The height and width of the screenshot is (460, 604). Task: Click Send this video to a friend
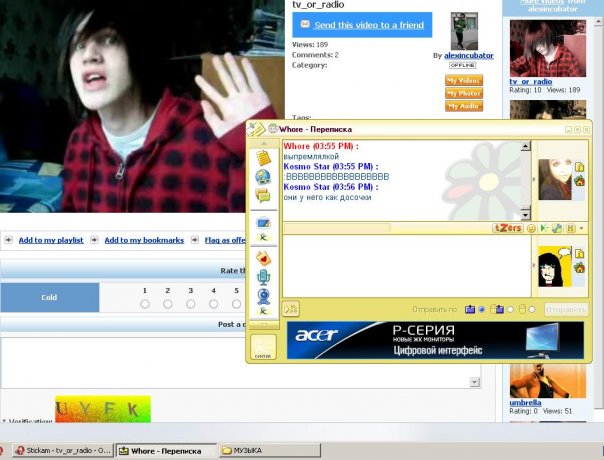[362, 24]
